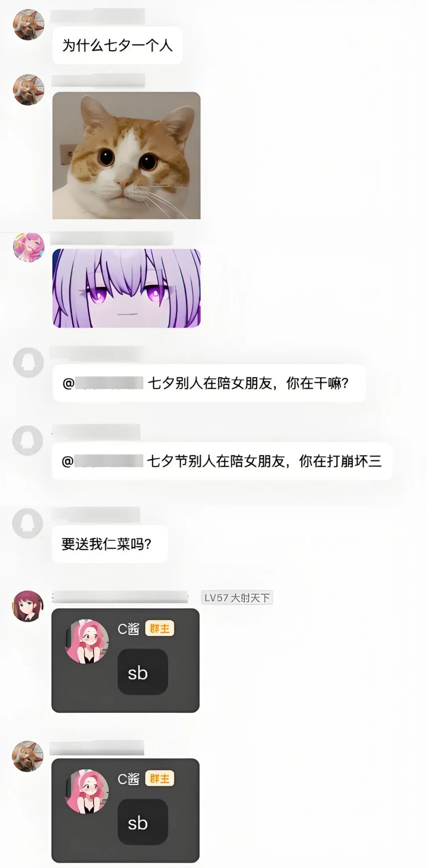Tap the "七夕节别人在陪女朋友" message bubble

pyautogui.click(x=222, y=461)
